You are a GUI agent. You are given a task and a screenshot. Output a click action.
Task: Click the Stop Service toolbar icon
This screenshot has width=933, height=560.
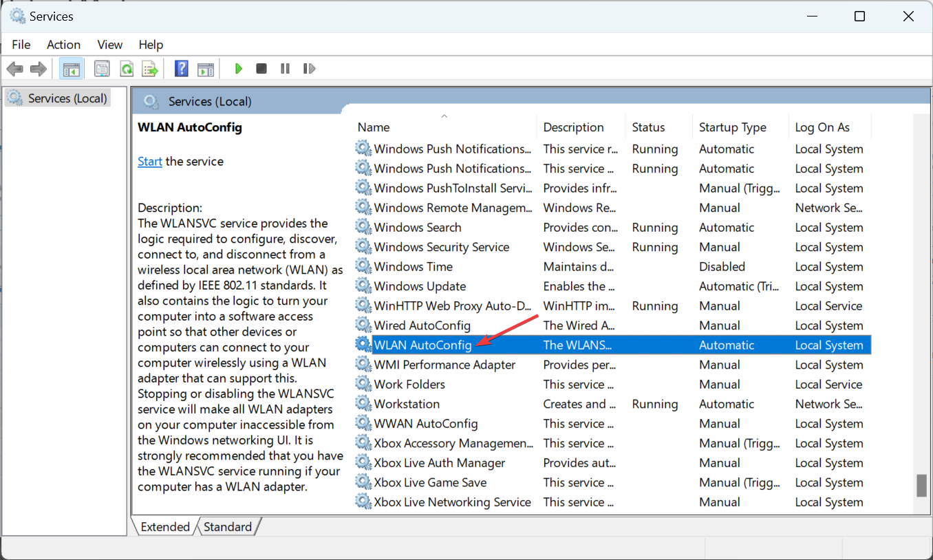(x=261, y=69)
